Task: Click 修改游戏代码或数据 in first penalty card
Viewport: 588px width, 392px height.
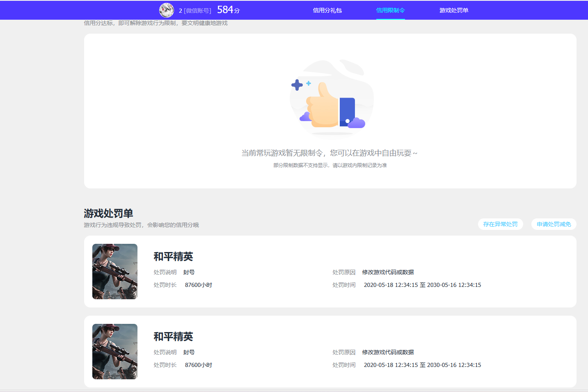Action: 388,272
